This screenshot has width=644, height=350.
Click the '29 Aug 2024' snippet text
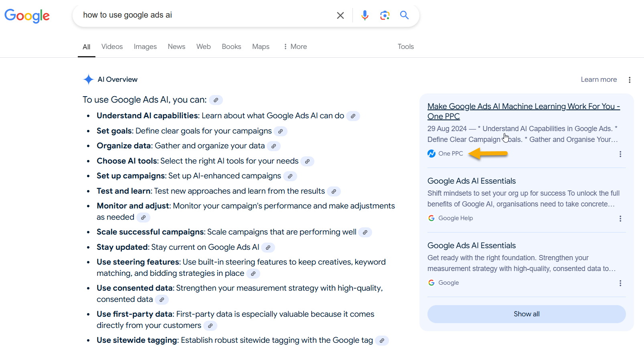point(447,129)
